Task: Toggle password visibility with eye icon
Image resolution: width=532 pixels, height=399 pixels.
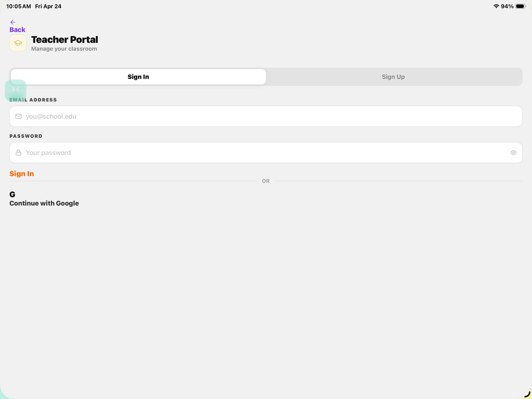Action: (513, 153)
